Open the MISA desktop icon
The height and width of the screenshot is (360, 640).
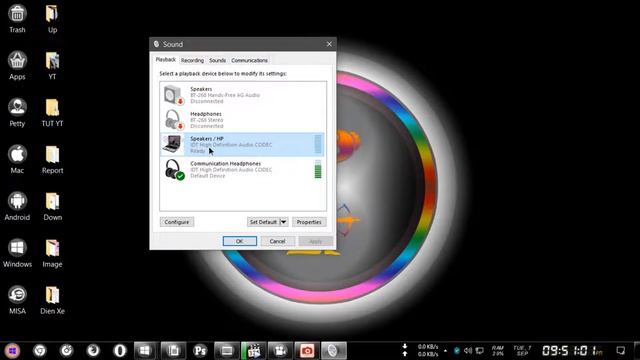(x=17, y=300)
